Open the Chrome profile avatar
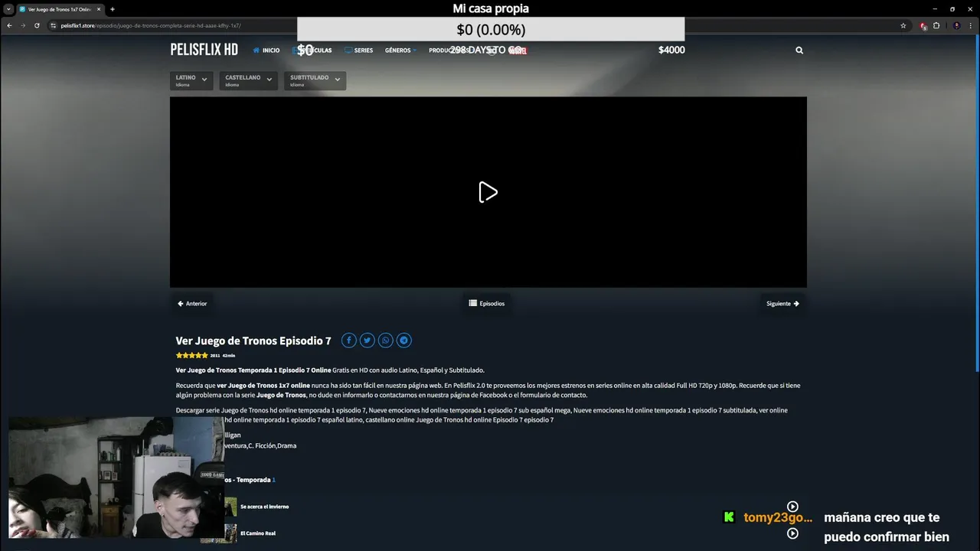The height and width of the screenshot is (551, 980). click(956, 25)
